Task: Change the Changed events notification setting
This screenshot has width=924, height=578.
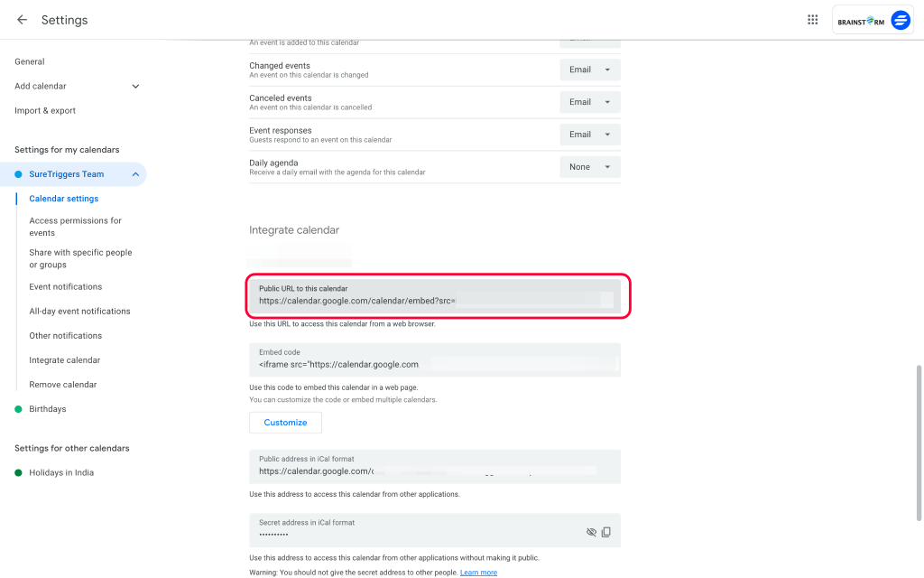Action: 589,70
